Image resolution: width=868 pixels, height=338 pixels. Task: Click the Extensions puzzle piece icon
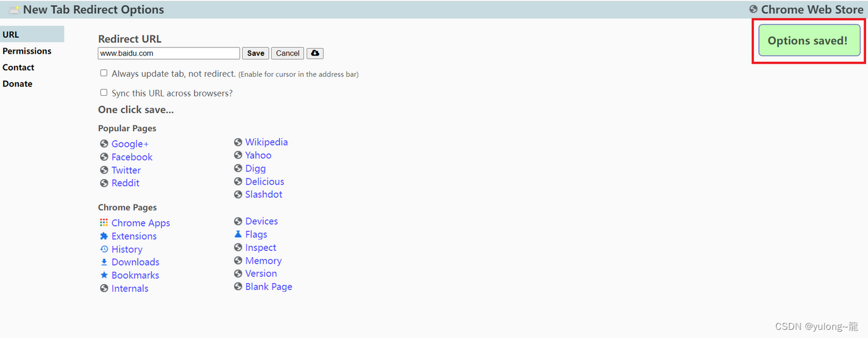point(104,236)
